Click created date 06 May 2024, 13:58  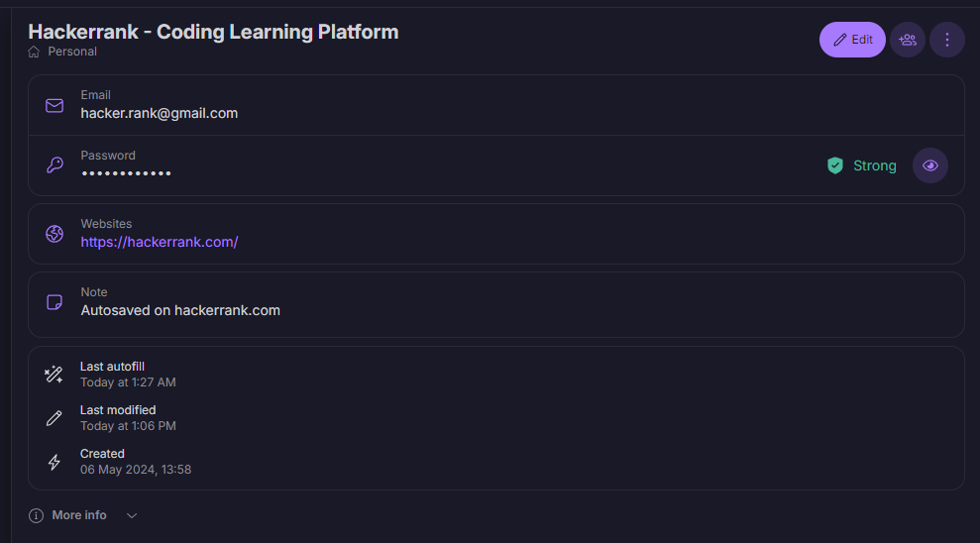[136, 470]
